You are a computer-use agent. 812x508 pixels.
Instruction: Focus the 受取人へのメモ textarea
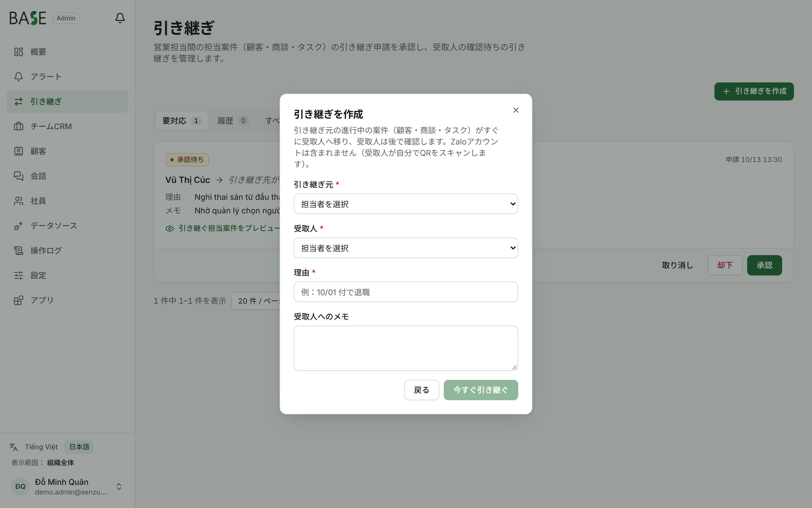(x=406, y=348)
